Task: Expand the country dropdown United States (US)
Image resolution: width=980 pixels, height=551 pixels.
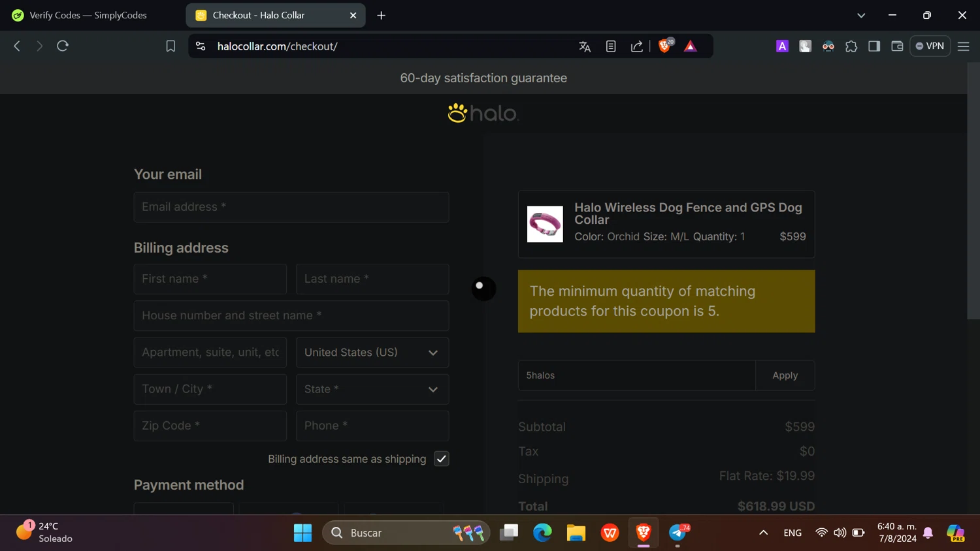Action: [372, 353]
